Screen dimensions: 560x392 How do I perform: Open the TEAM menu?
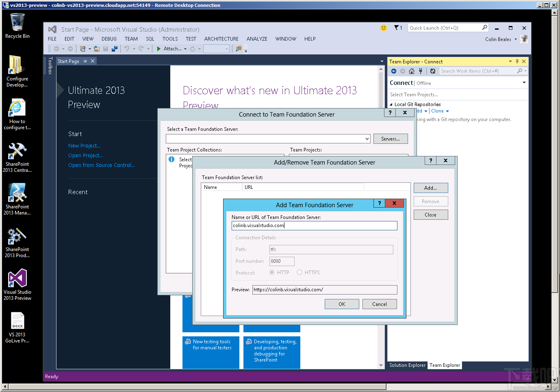[131, 39]
